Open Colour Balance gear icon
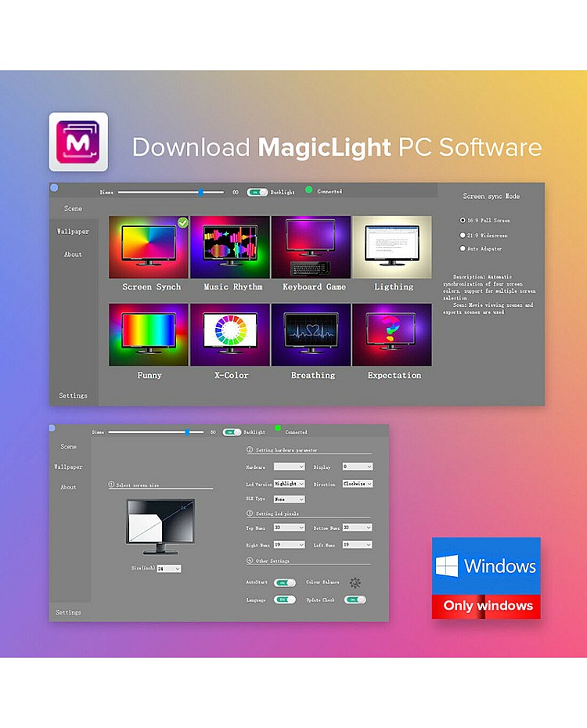 click(355, 582)
